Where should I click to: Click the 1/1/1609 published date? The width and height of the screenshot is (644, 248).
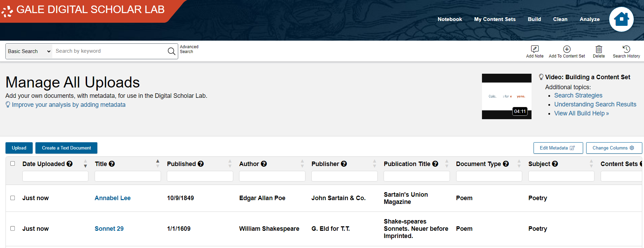[179, 229]
